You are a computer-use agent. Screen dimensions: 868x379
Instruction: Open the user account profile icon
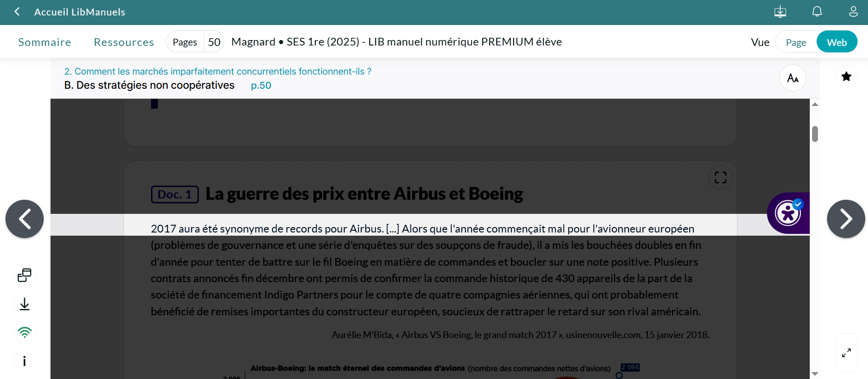[x=853, y=12]
